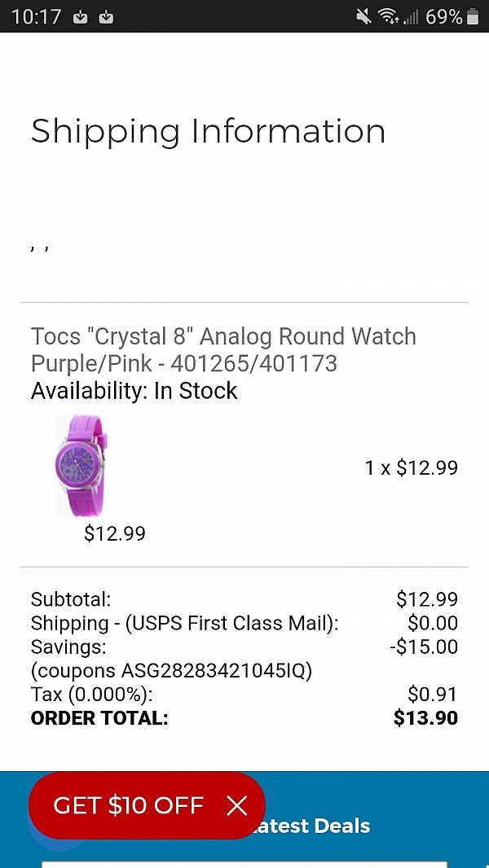Tap the $12.99 price under the watch

click(115, 533)
